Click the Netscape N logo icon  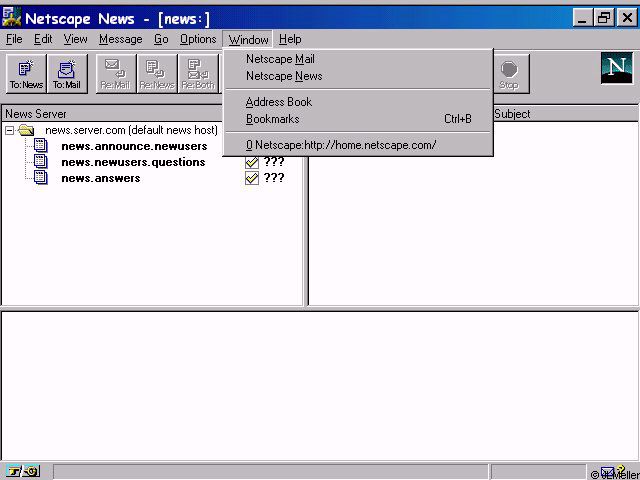[617, 69]
